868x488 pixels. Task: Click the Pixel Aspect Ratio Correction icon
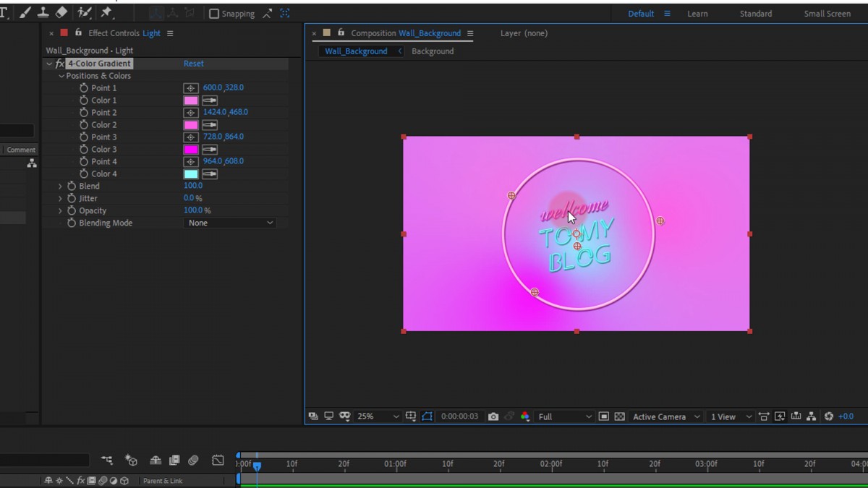(764, 416)
